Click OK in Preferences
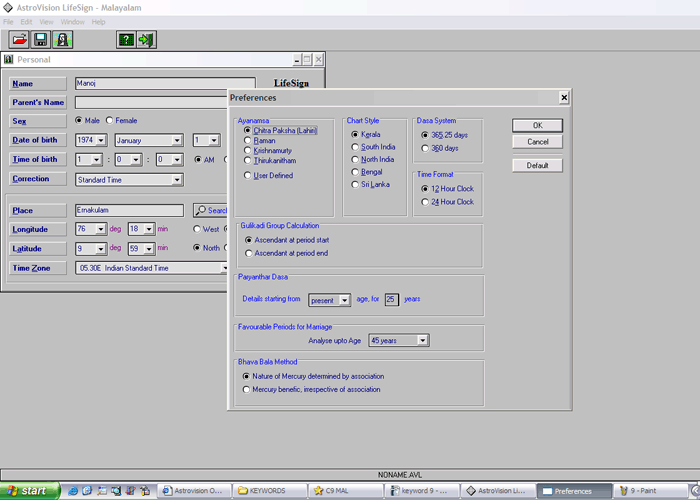 [x=538, y=125]
